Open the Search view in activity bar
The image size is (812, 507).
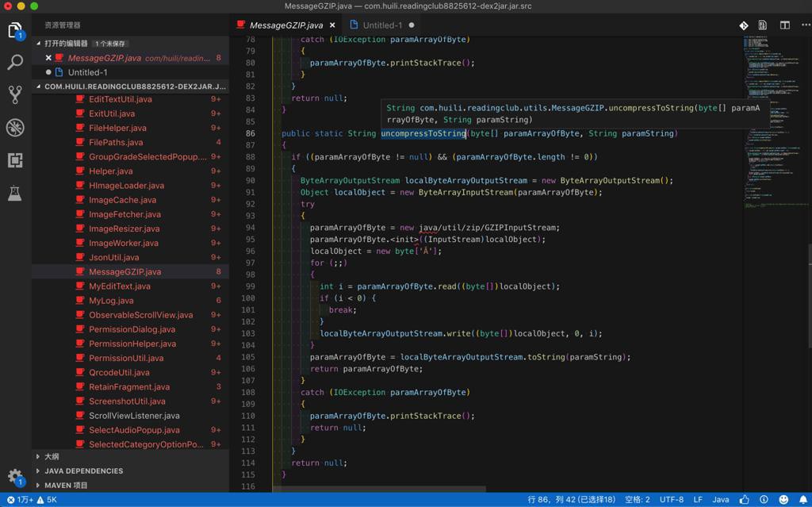15,62
